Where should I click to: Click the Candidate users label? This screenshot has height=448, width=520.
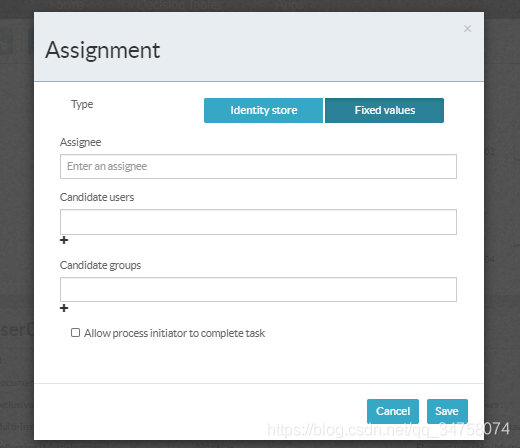(97, 197)
